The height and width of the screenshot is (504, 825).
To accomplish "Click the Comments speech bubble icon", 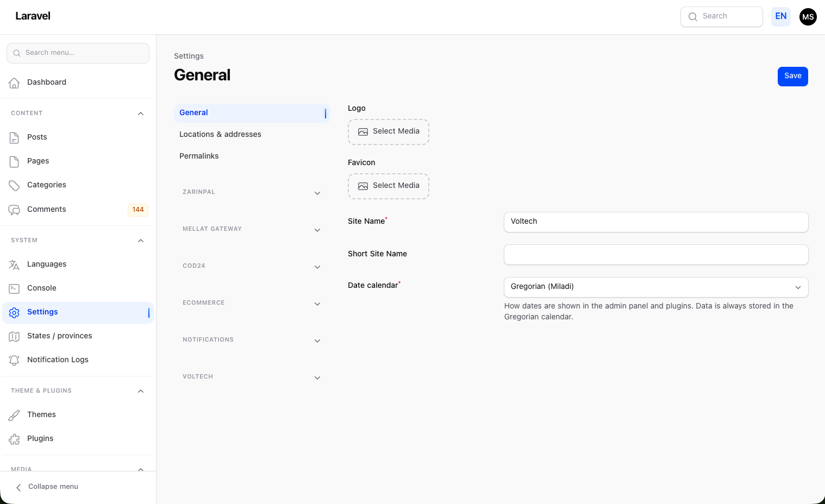I will tap(14, 210).
